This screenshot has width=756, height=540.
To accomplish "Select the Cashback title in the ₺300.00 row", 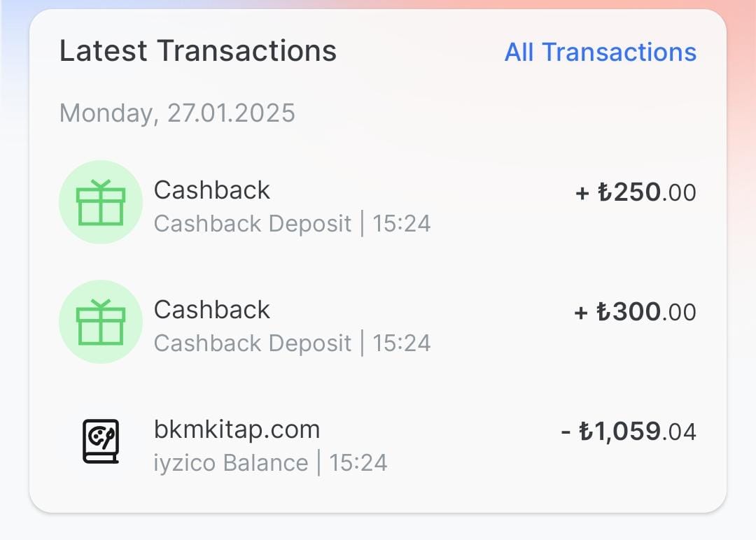I will pyautogui.click(x=211, y=310).
